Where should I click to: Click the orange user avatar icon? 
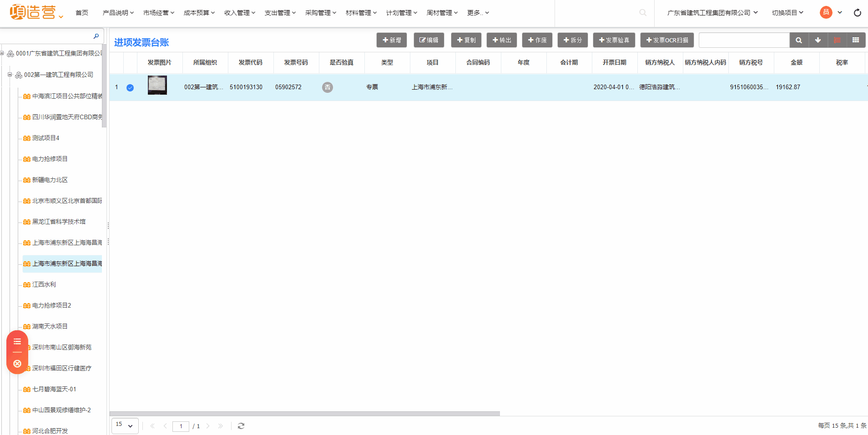click(826, 12)
